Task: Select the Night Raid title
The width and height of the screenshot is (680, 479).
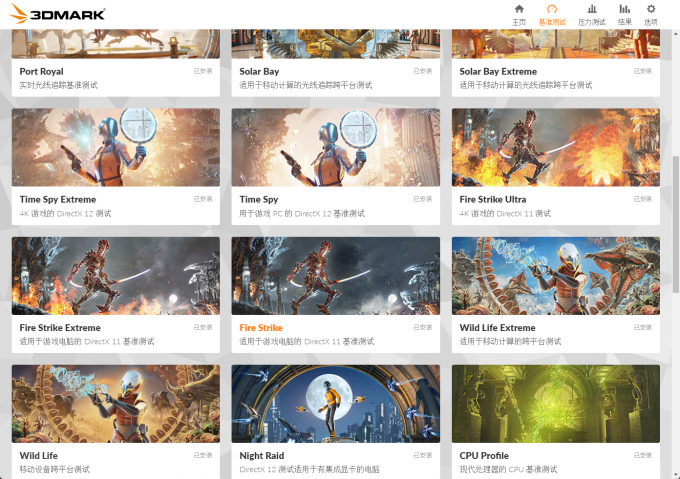Action: [x=262, y=456]
